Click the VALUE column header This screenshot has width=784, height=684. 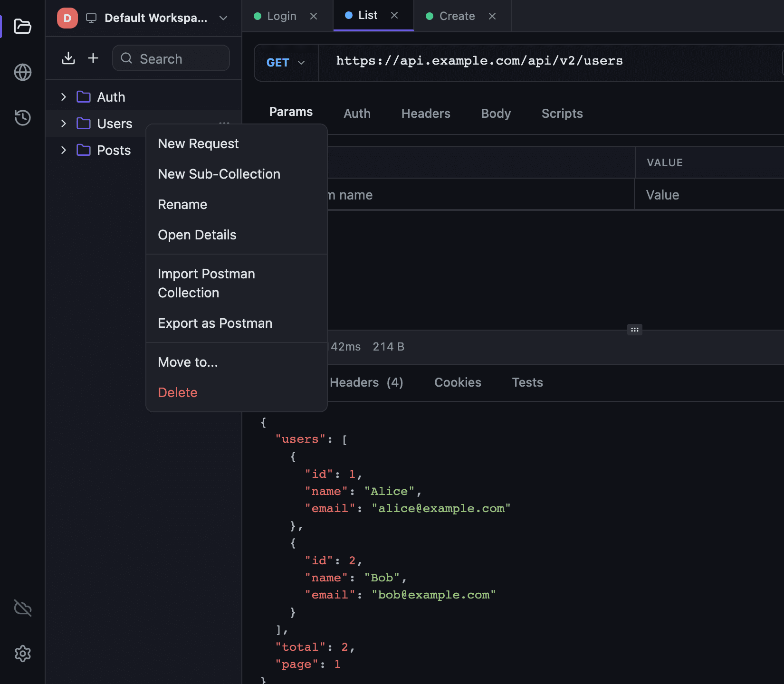pyautogui.click(x=665, y=162)
